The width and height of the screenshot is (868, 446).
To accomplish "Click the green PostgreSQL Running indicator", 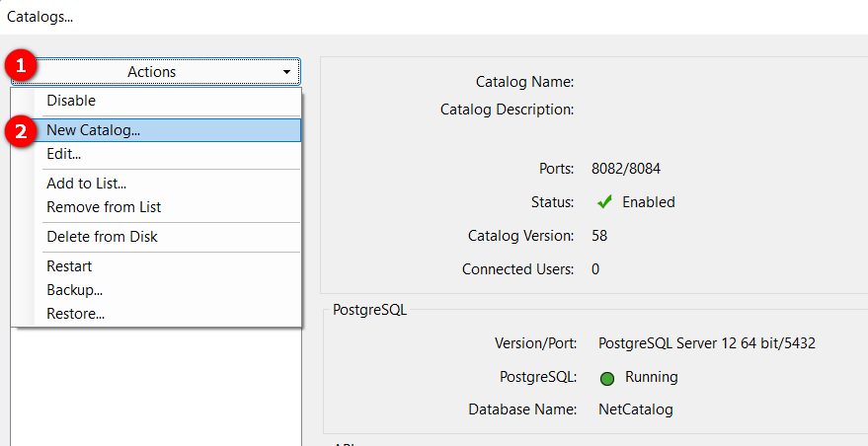I will tap(607, 378).
